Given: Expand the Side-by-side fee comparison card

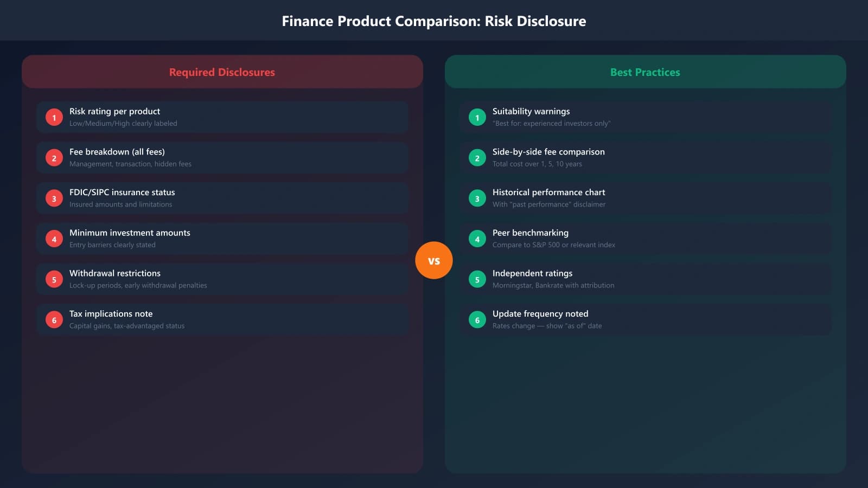Looking at the screenshot, I should click(x=646, y=158).
